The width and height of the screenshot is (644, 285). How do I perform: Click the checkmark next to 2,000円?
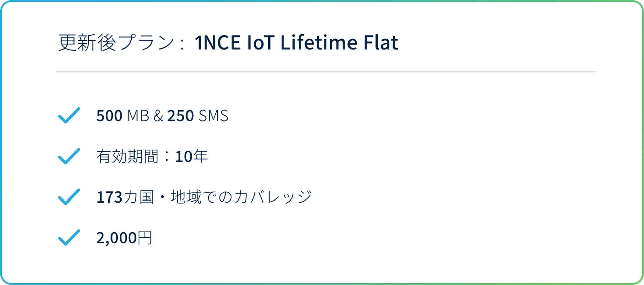[x=69, y=238]
